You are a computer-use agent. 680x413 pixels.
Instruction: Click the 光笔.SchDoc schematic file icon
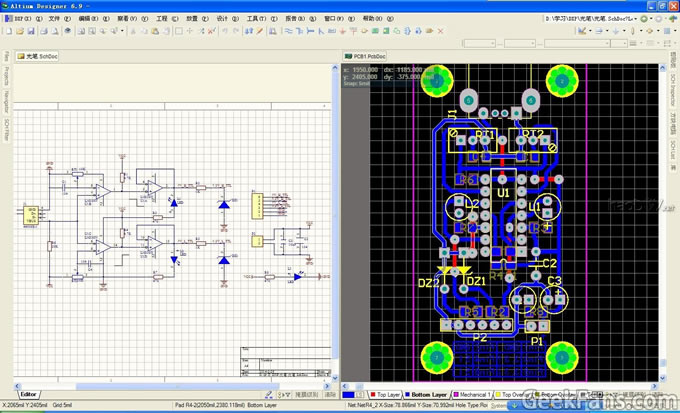pos(20,57)
